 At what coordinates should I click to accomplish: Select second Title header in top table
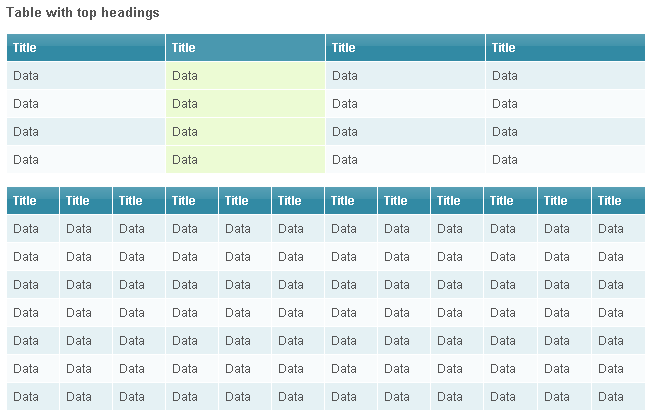tap(184, 47)
